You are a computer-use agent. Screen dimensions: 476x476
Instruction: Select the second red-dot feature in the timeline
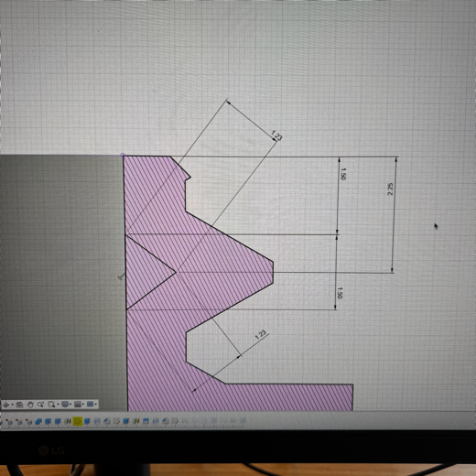click(x=18, y=422)
